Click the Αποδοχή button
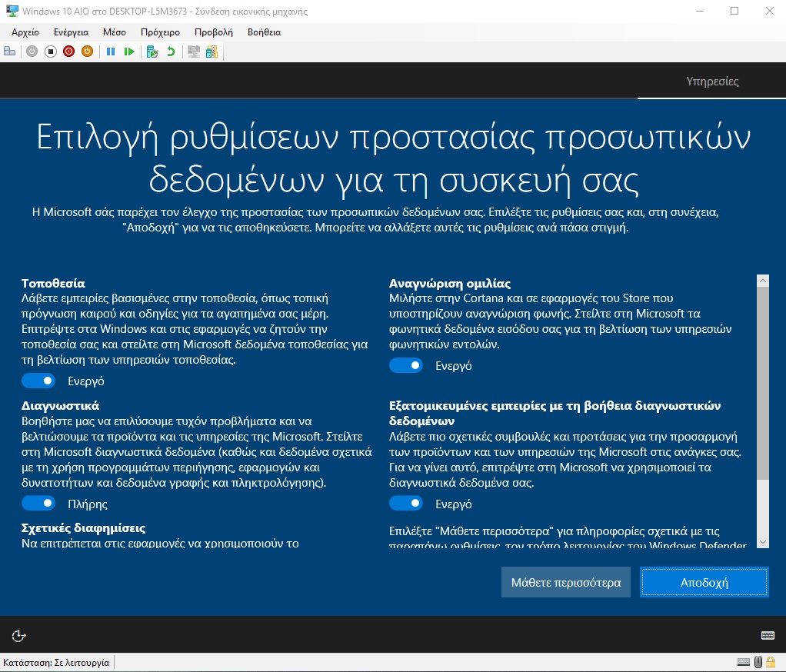The width and height of the screenshot is (786, 672). [x=704, y=582]
